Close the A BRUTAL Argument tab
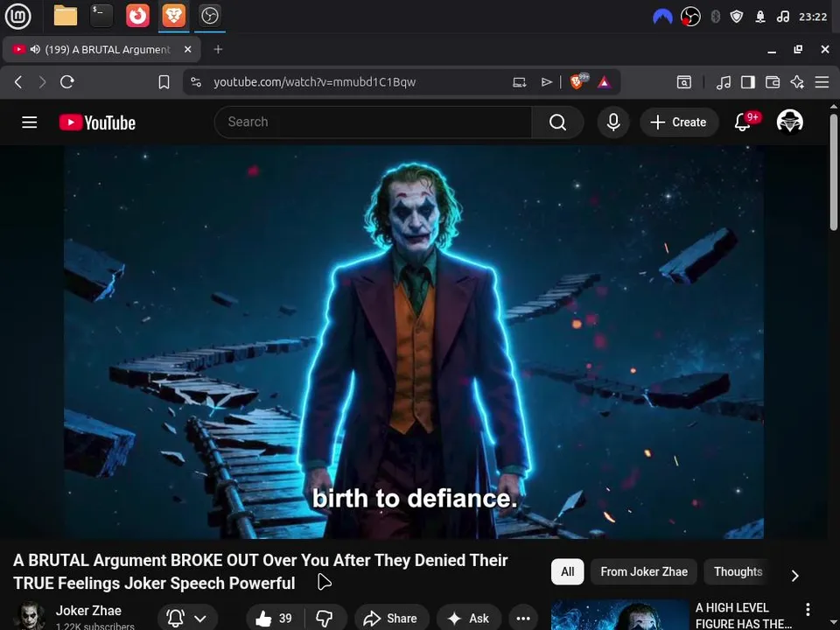Screen dimensions: 840x630 pyautogui.click(x=187, y=49)
